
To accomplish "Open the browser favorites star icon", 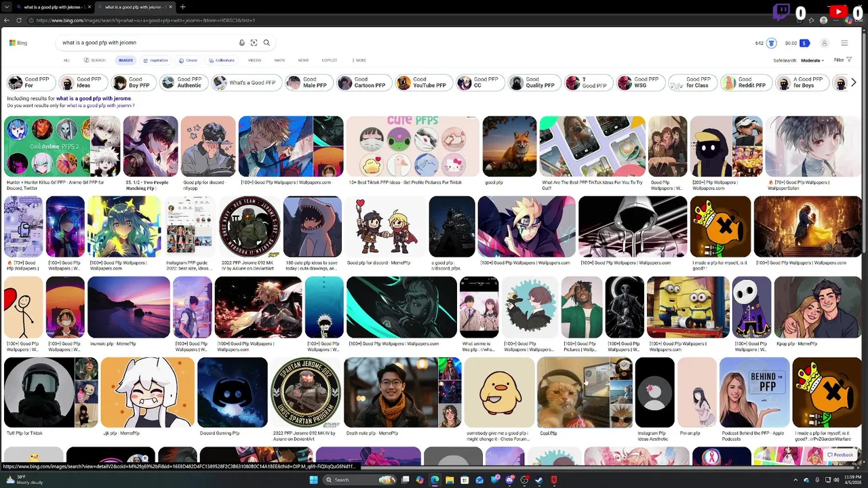I will click(811, 20).
